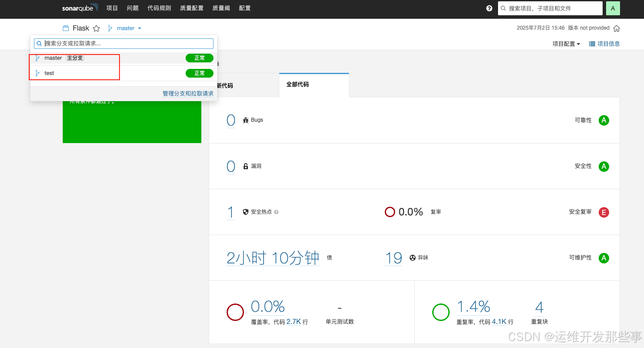Screen dimensions: 644x348
Task: Click the Flask project icon
Action: [x=66, y=28]
